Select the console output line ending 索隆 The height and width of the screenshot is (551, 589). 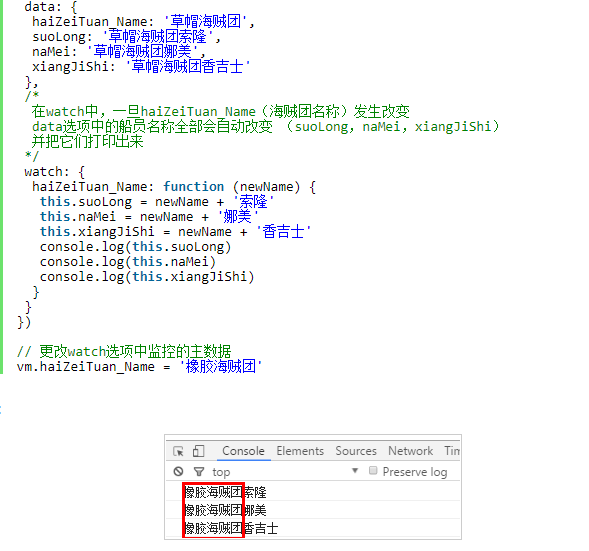(313, 491)
